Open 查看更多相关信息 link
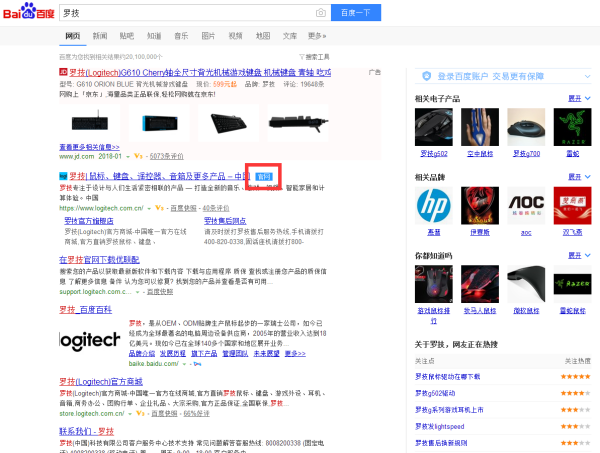 pyautogui.click(x=89, y=147)
